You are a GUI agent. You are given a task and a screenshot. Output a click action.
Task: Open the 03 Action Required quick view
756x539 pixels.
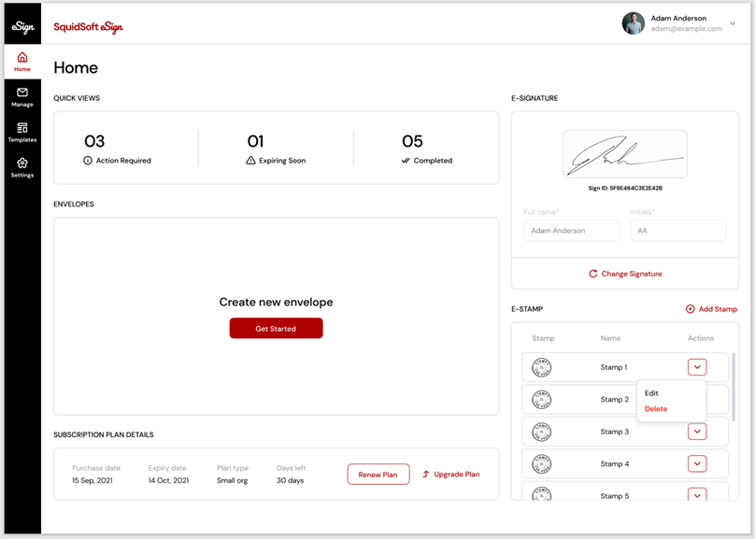pos(118,149)
